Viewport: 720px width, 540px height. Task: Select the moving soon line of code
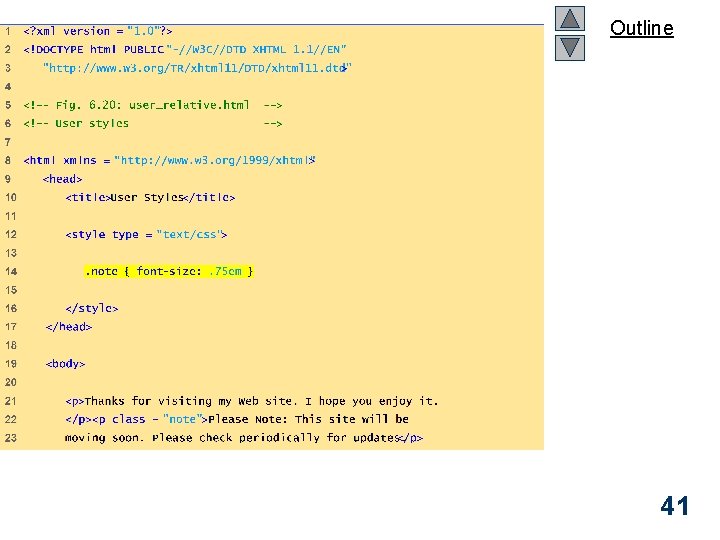tap(244, 438)
